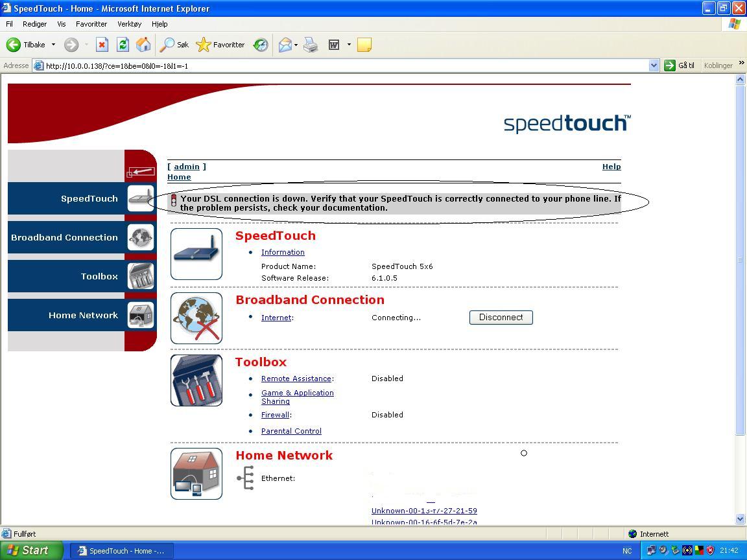Screen dimensions: 747x560
Task: Click the red shield tray icon
Action: [x=710, y=550]
